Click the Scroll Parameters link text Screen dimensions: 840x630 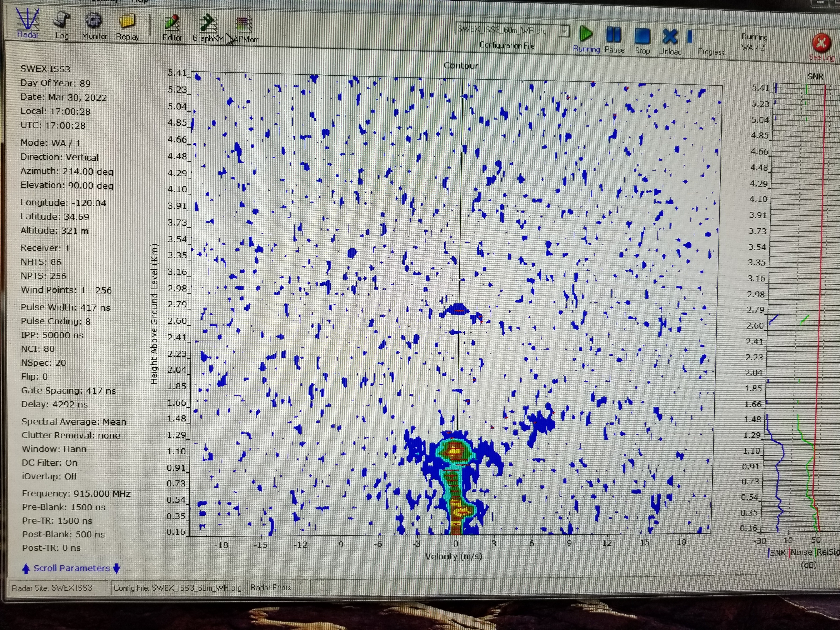71,568
